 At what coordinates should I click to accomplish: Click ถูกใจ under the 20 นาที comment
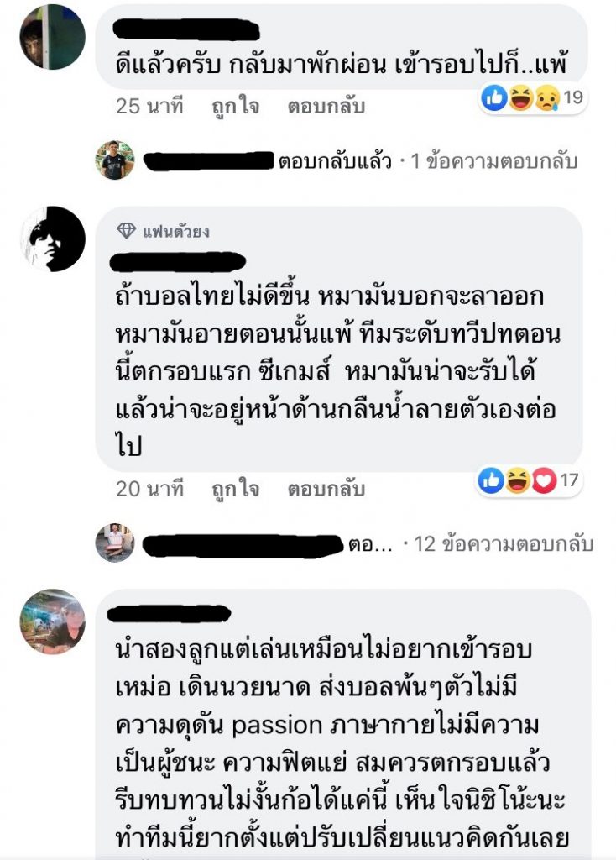236,488
